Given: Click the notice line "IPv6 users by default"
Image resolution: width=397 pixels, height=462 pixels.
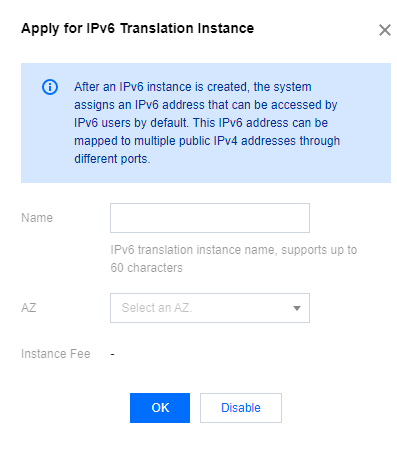Looking at the screenshot, I should [201, 123].
